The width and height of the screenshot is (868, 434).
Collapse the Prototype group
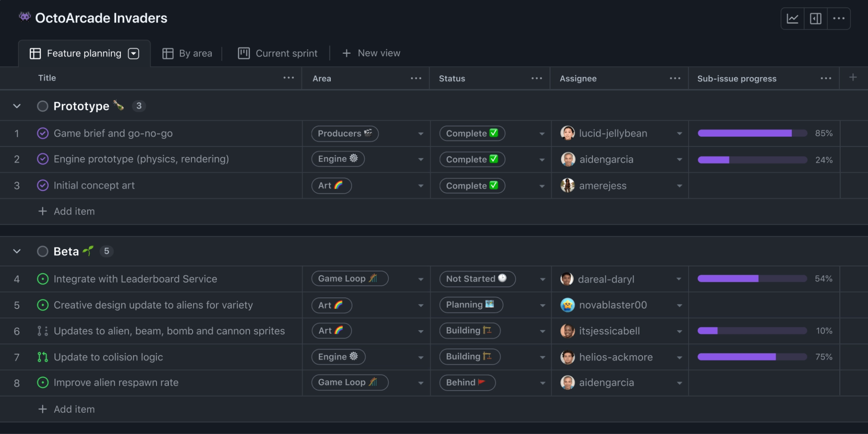point(17,106)
